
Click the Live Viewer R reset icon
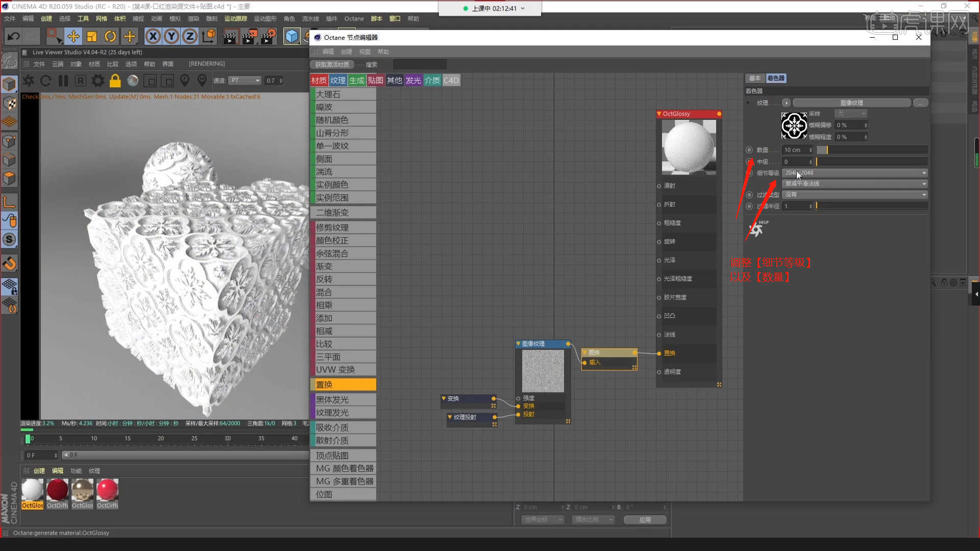coord(80,81)
